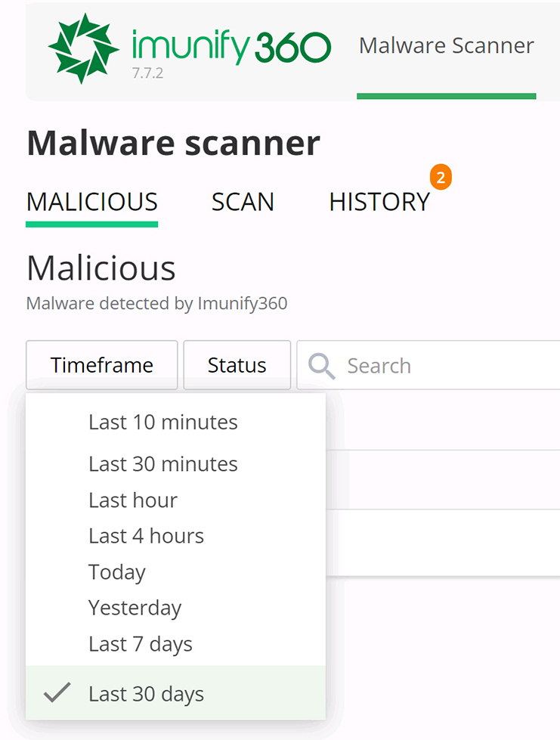The image size is (560, 740).
Task: Select Last 30 minutes timeframe
Action: coord(175,464)
